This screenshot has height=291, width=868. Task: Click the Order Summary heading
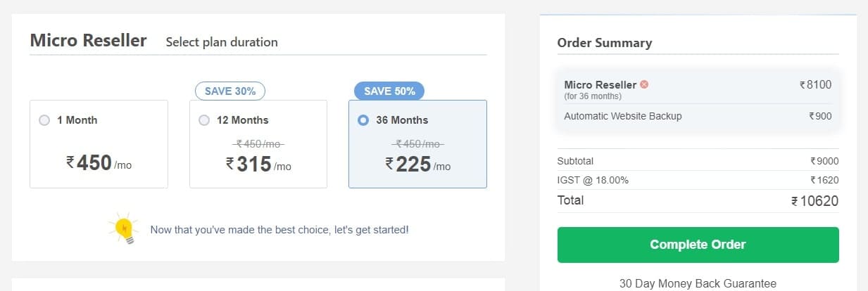click(605, 43)
